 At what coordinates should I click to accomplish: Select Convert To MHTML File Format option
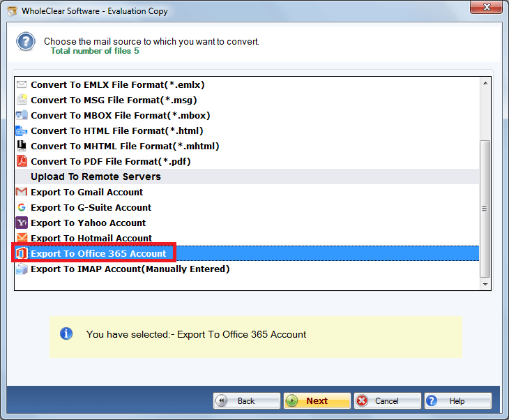pos(125,146)
